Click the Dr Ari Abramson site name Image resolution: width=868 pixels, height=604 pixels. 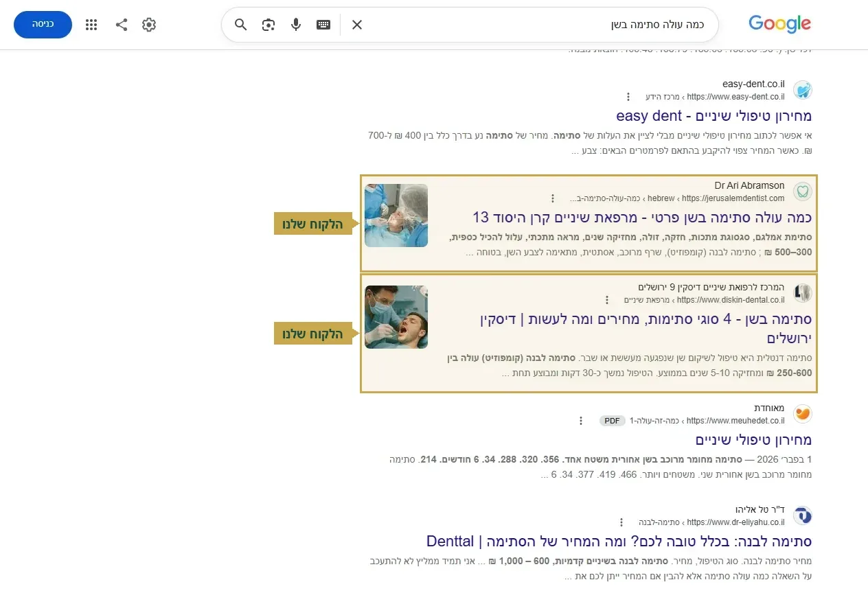click(x=749, y=185)
